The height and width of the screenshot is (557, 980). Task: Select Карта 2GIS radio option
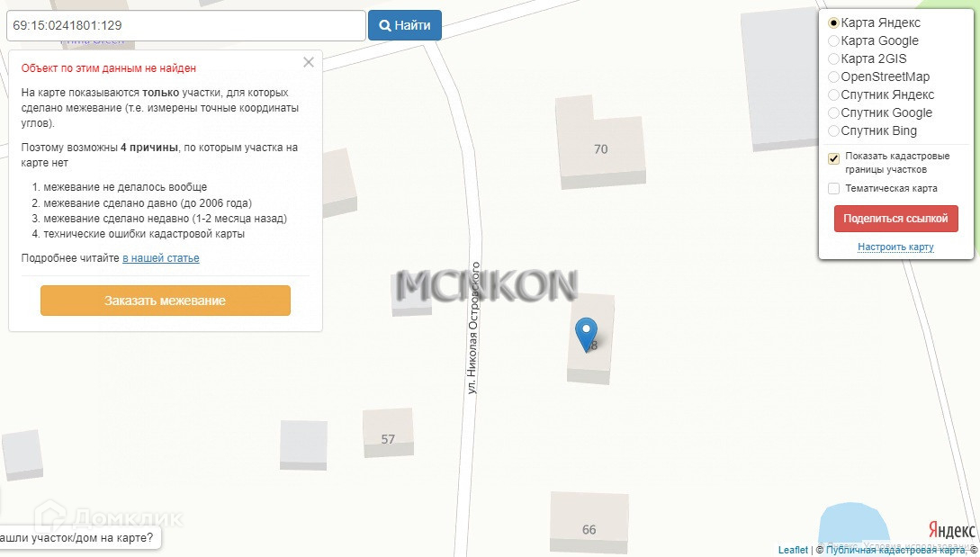(833, 59)
